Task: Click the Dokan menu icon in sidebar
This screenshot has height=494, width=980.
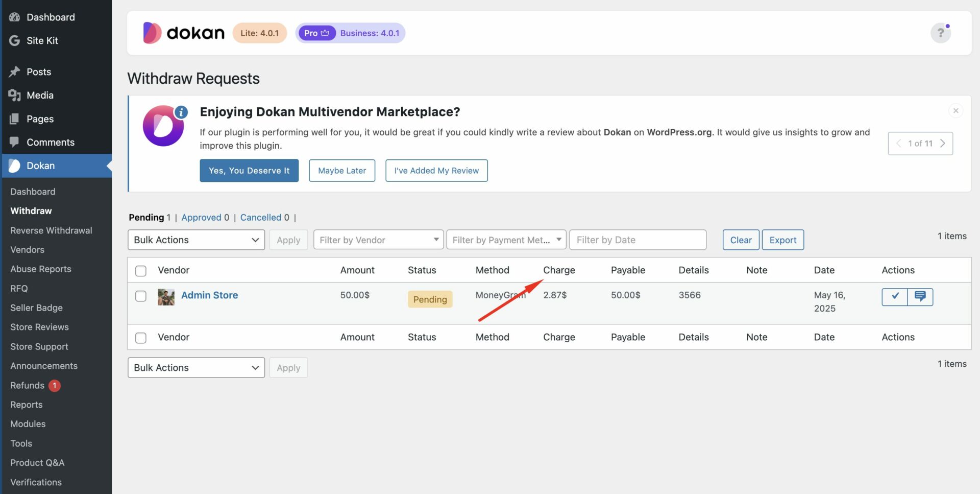Action: point(14,166)
